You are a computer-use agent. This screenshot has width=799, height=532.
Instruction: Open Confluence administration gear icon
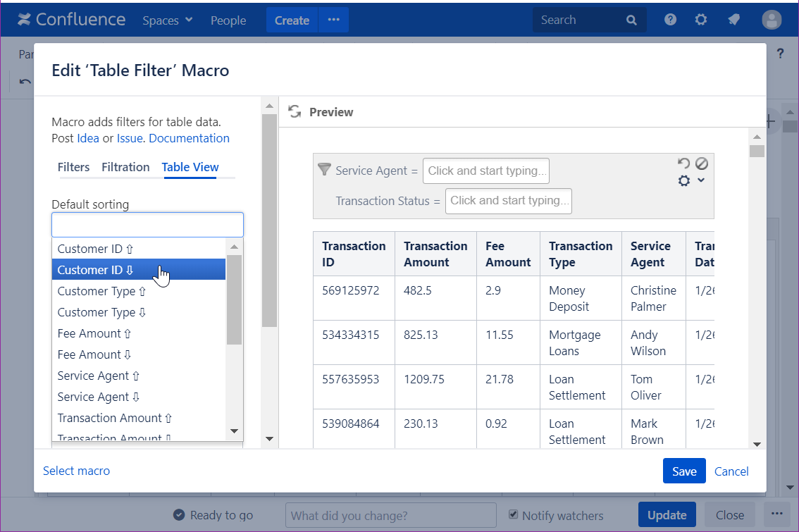pos(700,20)
